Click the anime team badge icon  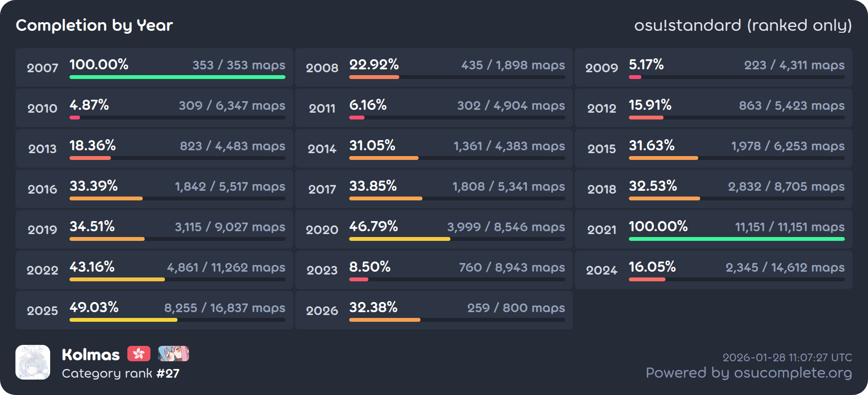pos(174,354)
